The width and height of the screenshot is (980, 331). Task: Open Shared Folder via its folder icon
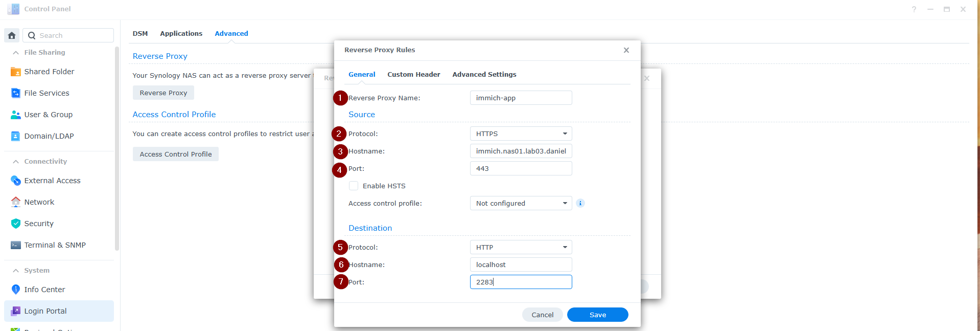pos(16,72)
